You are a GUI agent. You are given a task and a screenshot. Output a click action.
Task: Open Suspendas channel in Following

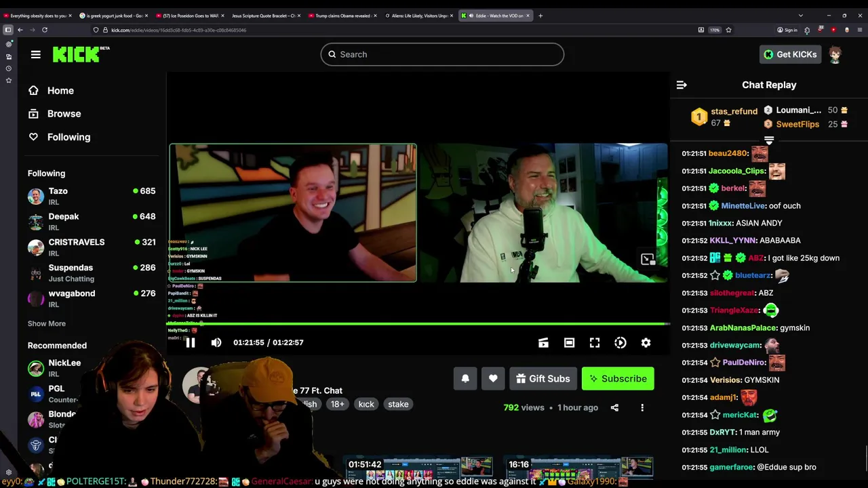click(92, 273)
